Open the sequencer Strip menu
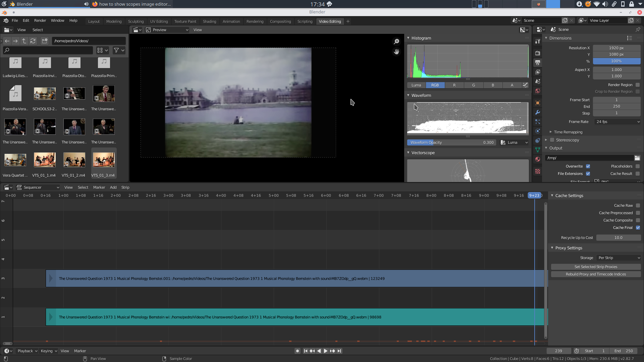The width and height of the screenshot is (644, 362). pyautogui.click(x=125, y=187)
